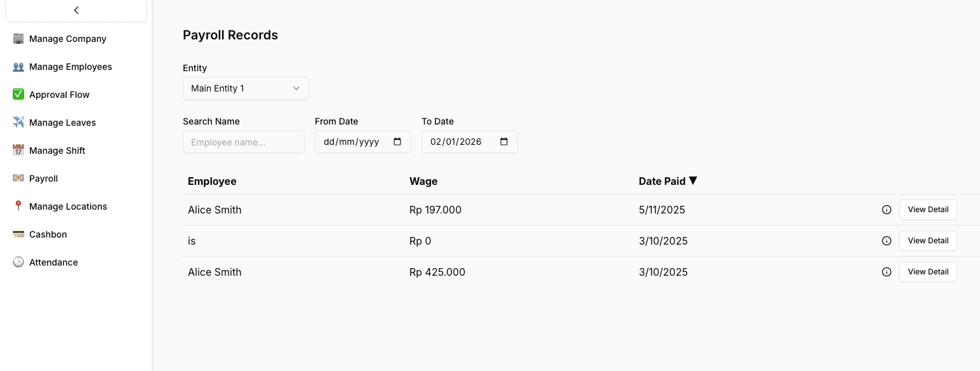The height and width of the screenshot is (371, 980).
Task: Click the info icon on Alice Smith's 5/11/2025 record
Action: [887, 210]
